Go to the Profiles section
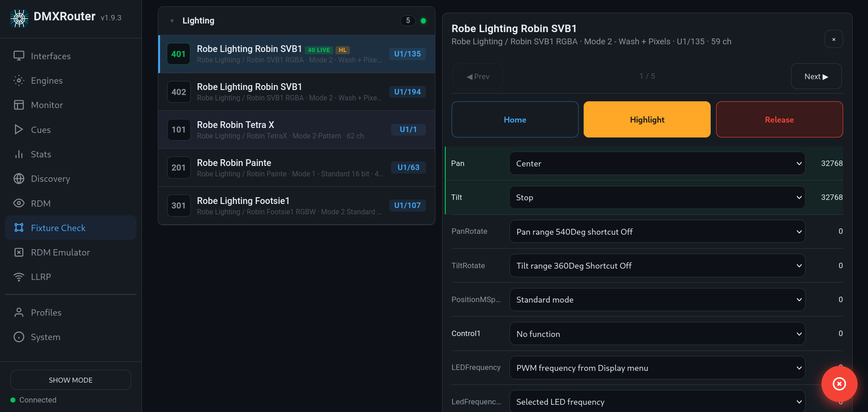This screenshot has height=412, width=868. (46, 313)
